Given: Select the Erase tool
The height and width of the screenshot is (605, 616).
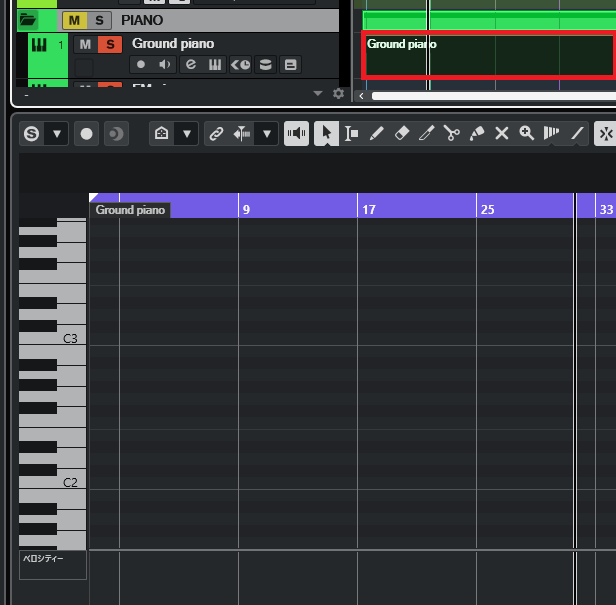Looking at the screenshot, I should 402,134.
